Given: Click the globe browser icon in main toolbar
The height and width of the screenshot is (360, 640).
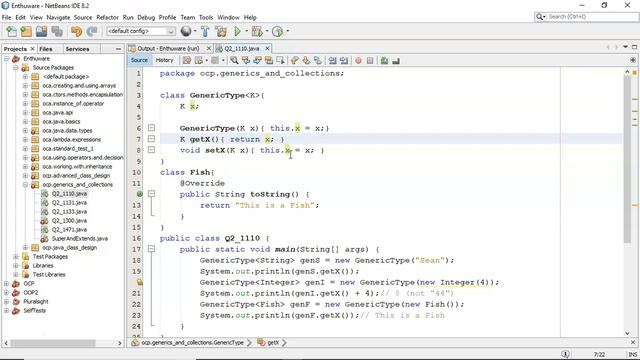Looking at the screenshot, I should click(x=186, y=31).
